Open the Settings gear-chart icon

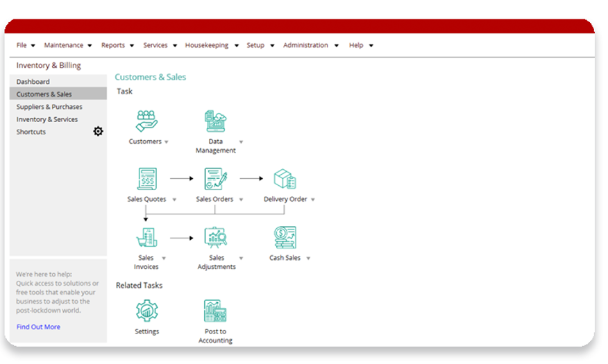[147, 311]
